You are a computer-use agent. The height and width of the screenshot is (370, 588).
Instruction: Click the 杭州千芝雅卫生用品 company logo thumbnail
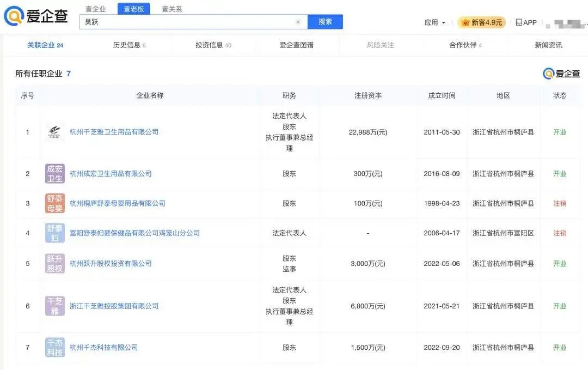click(54, 132)
